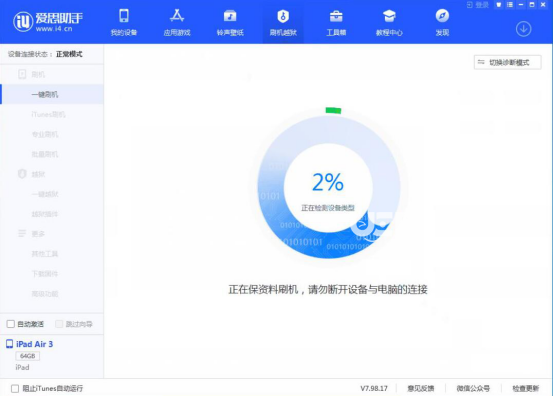This screenshot has height=396, width=554.
Task: Click the 越狱 section shield icon
Action: point(22,174)
